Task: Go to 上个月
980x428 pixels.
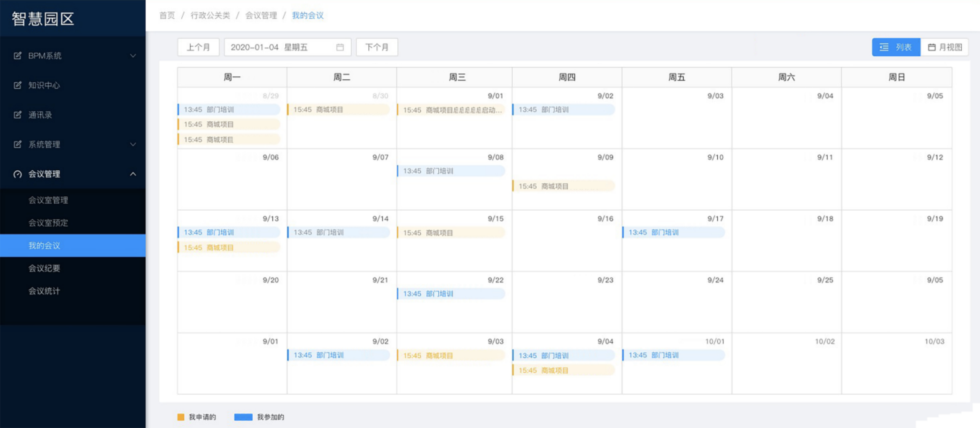Action: 198,47
